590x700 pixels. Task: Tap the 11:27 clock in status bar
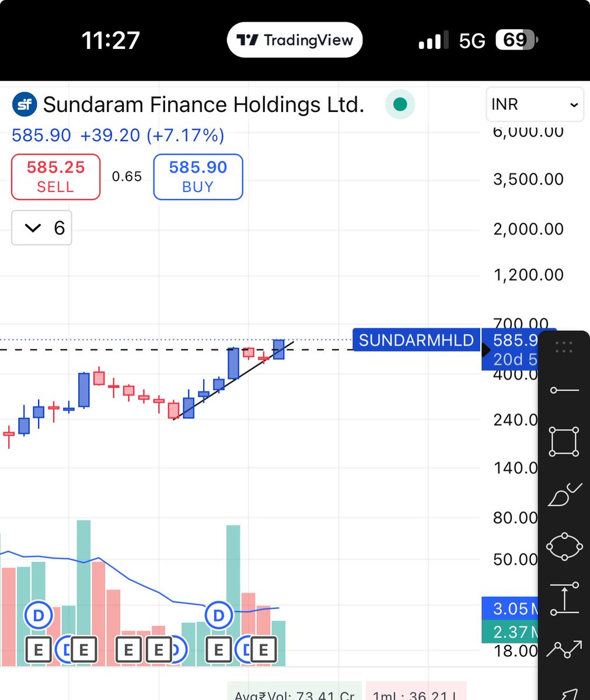[x=110, y=40]
